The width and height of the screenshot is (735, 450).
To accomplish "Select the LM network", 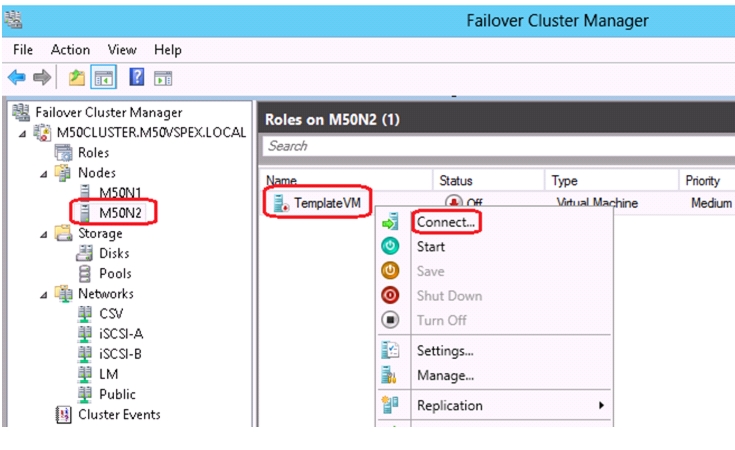I will (109, 374).
